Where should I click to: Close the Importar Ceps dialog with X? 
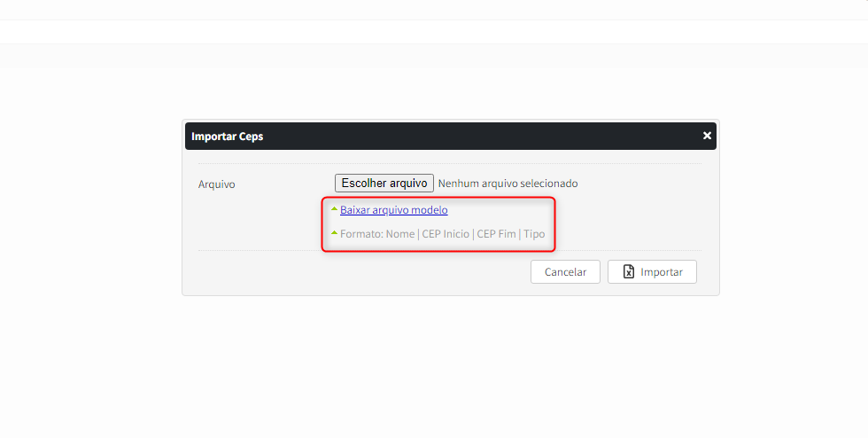click(x=707, y=136)
